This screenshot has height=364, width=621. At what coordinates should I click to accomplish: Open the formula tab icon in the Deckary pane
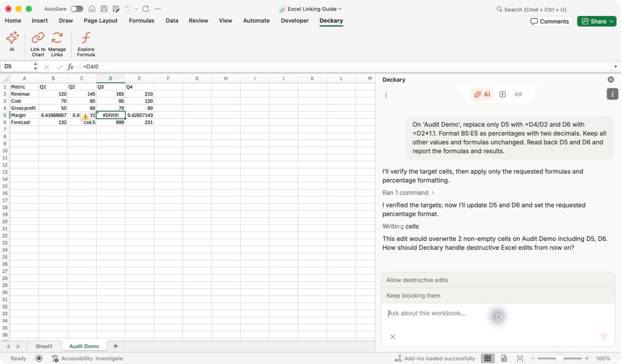(502, 94)
